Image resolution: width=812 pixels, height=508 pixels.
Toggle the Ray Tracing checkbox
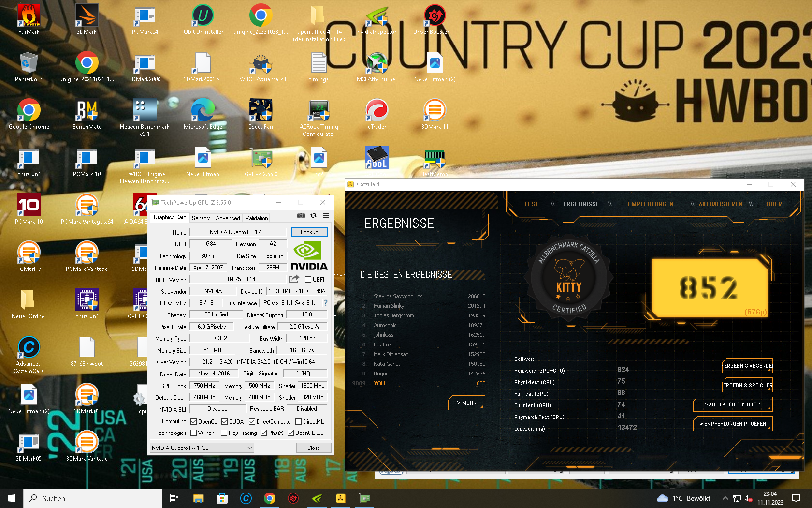tap(224, 433)
